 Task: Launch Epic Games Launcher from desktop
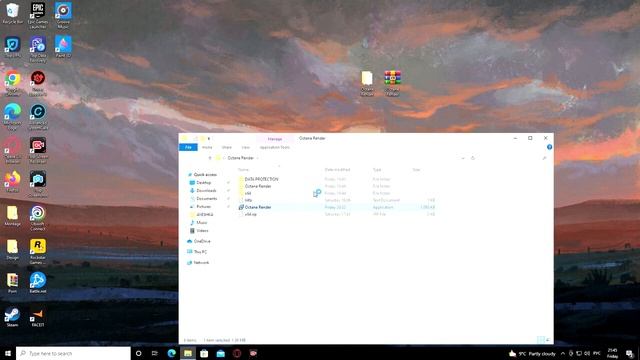click(x=38, y=15)
